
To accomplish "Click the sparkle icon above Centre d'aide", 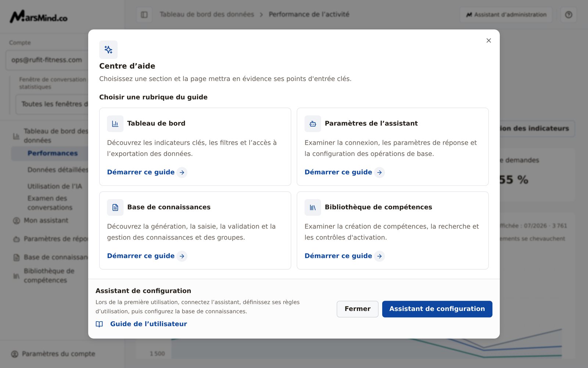I will (x=108, y=50).
